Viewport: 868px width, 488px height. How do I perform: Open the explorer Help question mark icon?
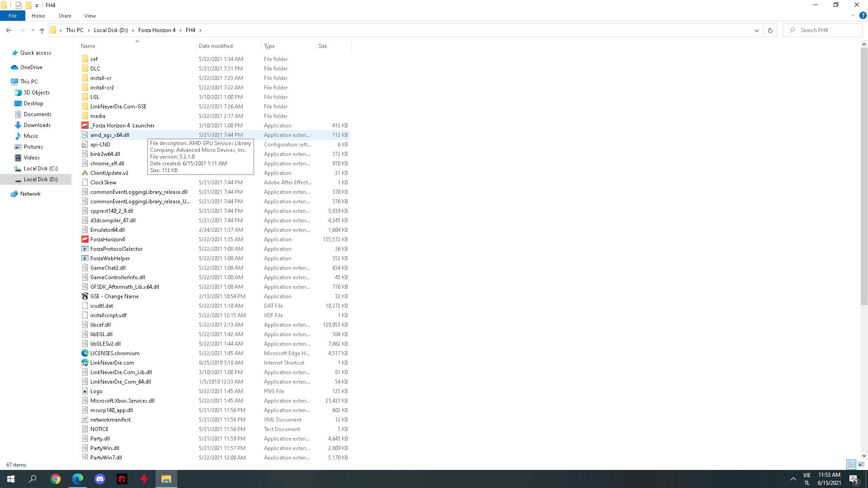[x=863, y=15]
